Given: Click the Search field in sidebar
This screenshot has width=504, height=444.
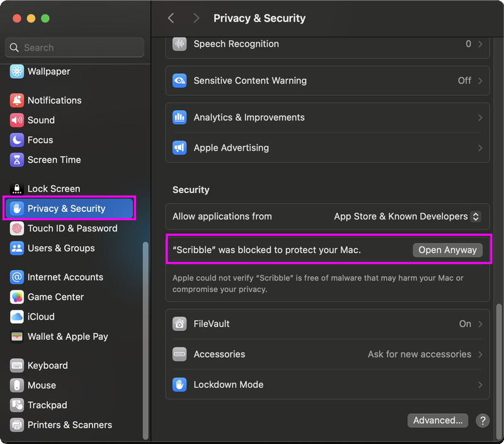Looking at the screenshot, I should point(74,48).
